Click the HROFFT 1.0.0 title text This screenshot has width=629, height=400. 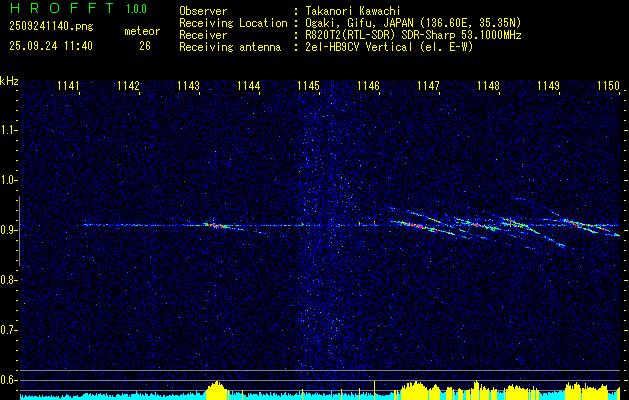78,8
